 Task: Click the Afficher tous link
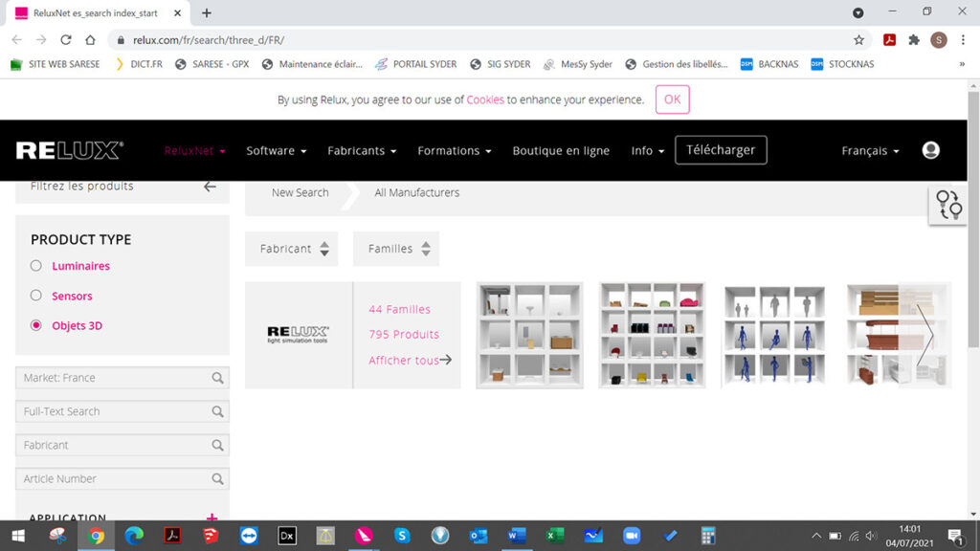(410, 361)
